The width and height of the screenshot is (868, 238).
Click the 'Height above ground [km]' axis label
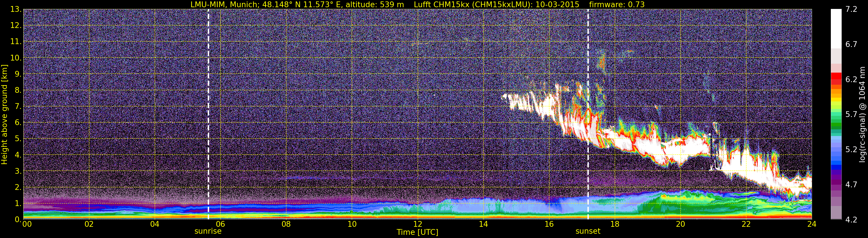pyautogui.click(x=4, y=114)
